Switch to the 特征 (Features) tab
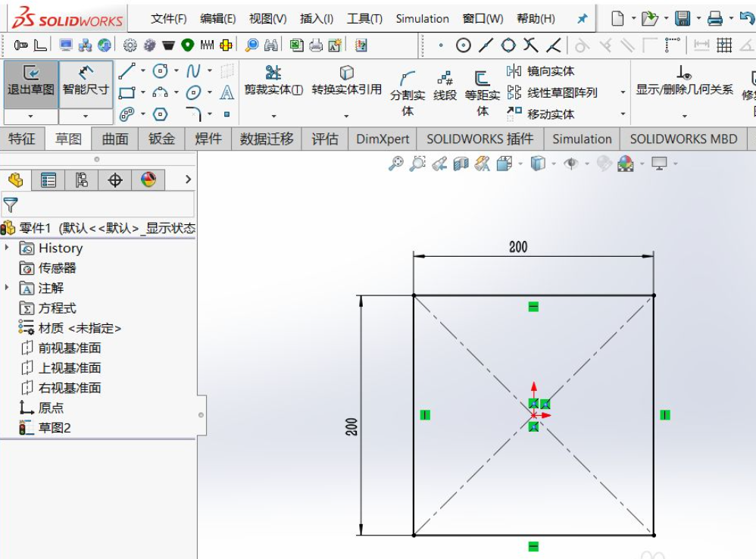756x559 pixels. [22, 139]
